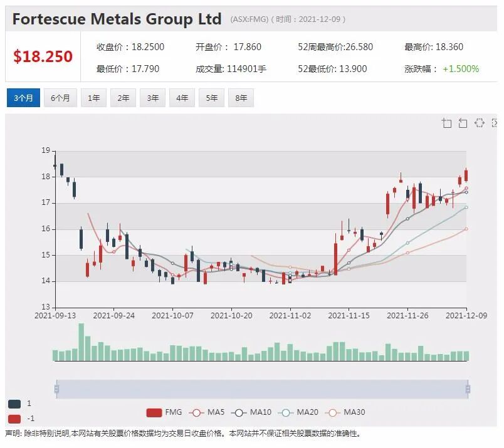Viewport: 504px width, 448px height.
Task: Click the 最低价：17.790 value
Action: [x=128, y=69]
